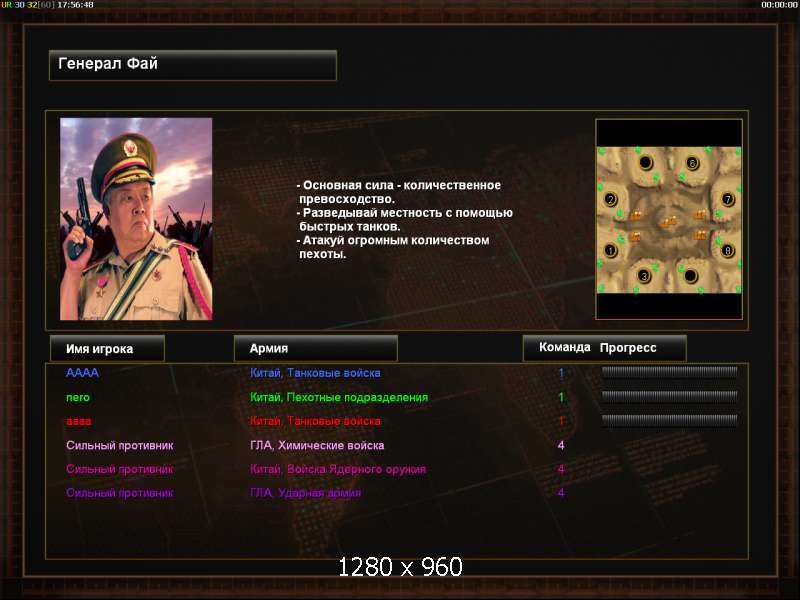The height and width of the screenshot is (600, 800).
Task: Click the 'Генерал Фай' title bar
Action: pyautogui.click(x=193, y=65)
